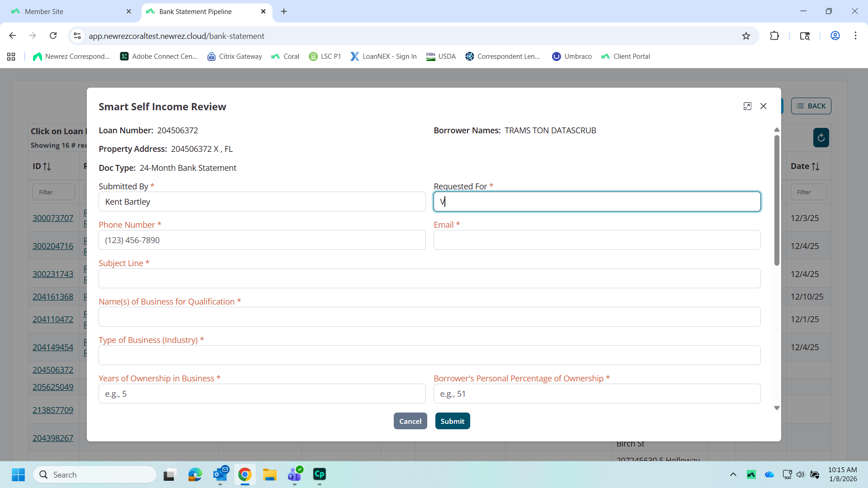
Task: Bookmark this page with the star icon
Action: click(x=746, y=36)
